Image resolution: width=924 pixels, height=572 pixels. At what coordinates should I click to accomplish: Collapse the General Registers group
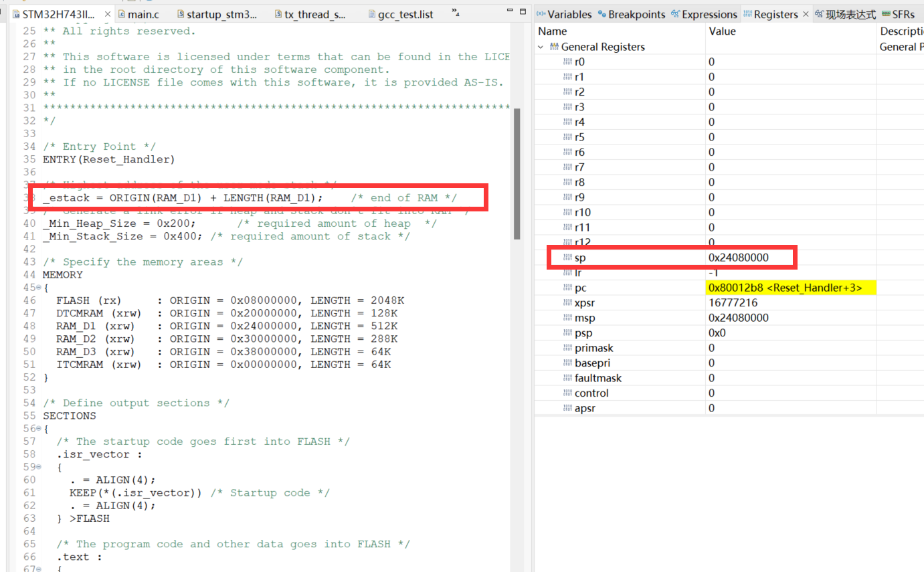pyautogui.click(x=541, y=47)
